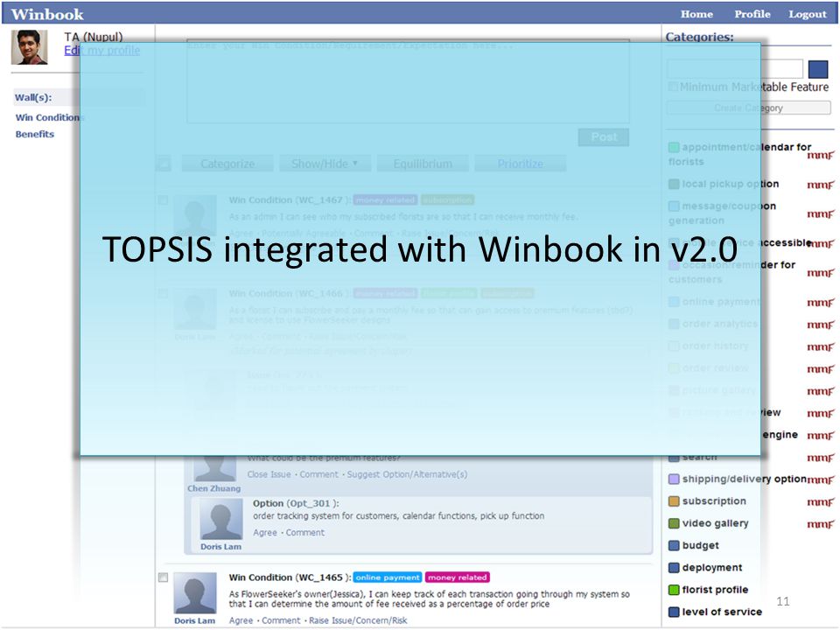Click Doris Lam avatar on Option Opt_301
Image resolution: width=840 pixels, height=630 pixels.
point(220,519)
